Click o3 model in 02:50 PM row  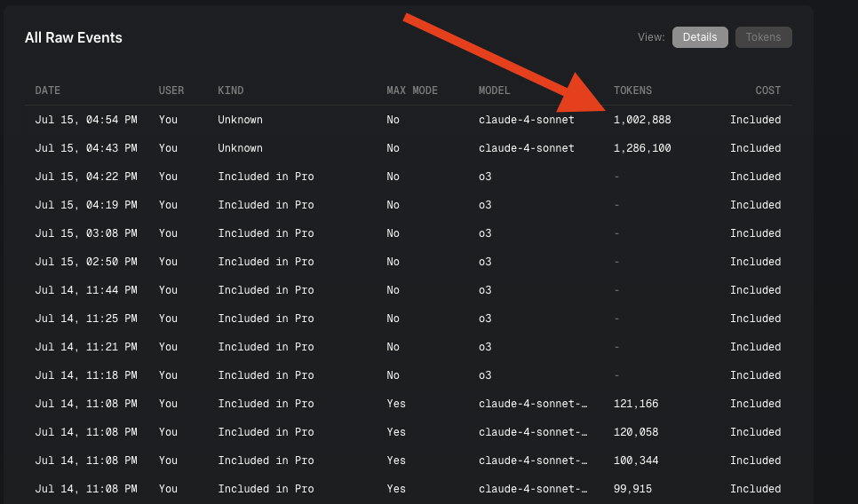(x=485, y=262)
